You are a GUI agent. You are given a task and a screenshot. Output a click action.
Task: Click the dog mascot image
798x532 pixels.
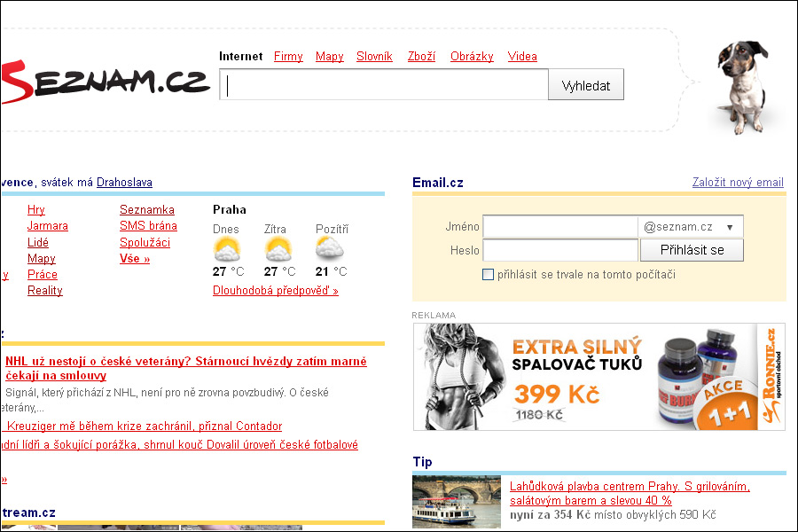pyautogui.click(x=742, y=88)
